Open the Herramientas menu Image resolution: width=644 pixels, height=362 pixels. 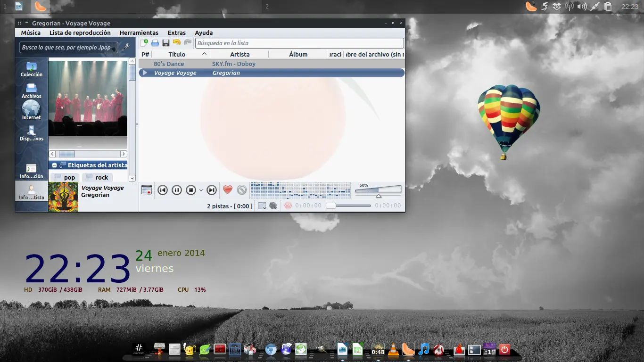coord(139,33)
